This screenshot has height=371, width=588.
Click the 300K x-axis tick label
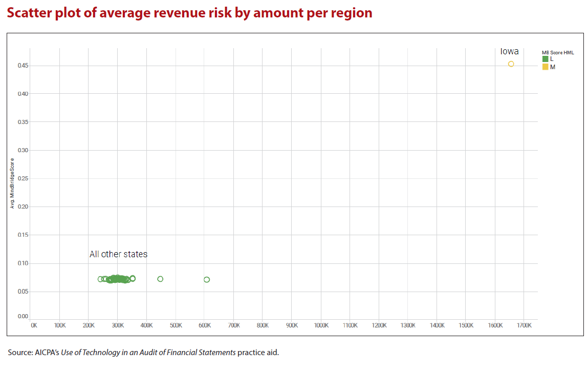point(118,325)
